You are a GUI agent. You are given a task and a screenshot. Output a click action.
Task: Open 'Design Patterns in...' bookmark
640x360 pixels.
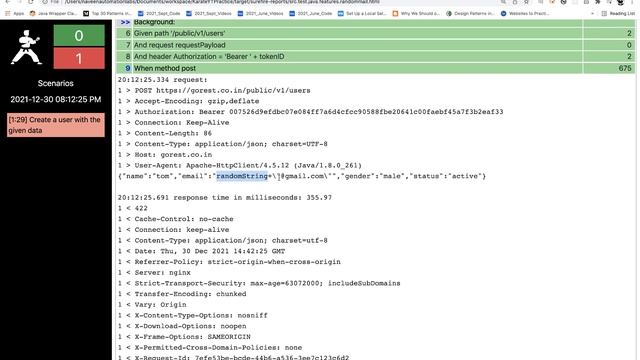pyautogui.click(x=470, y=13)
